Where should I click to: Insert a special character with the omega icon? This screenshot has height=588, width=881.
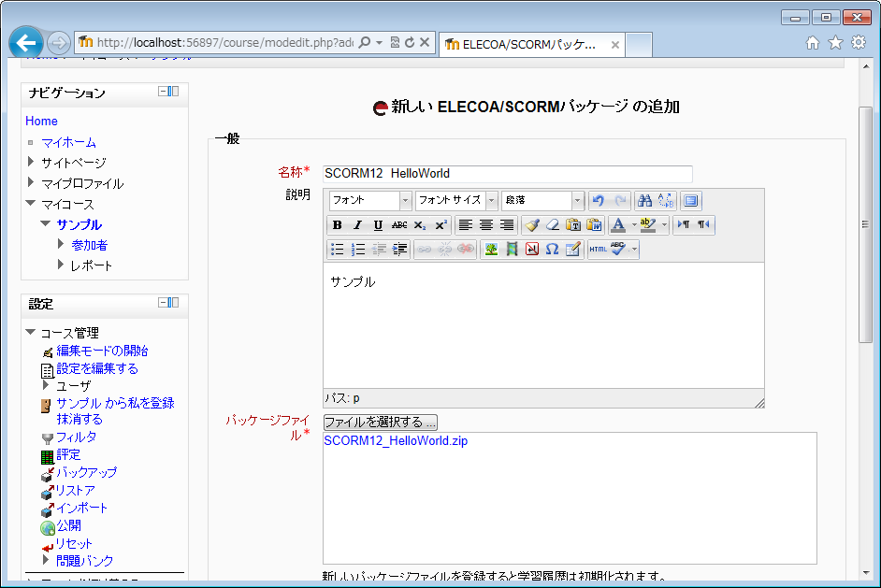click(552, 250)
